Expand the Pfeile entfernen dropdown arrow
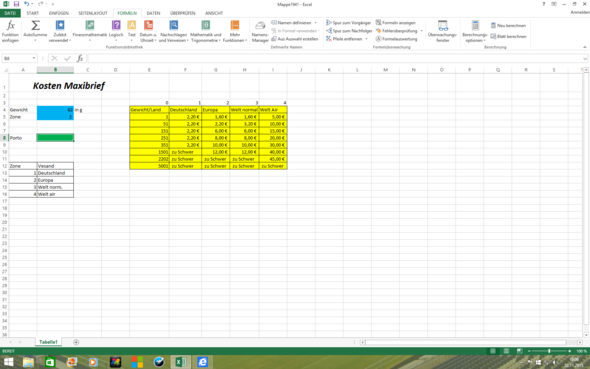This screenshot has width=590, height=369. point(366,39)
